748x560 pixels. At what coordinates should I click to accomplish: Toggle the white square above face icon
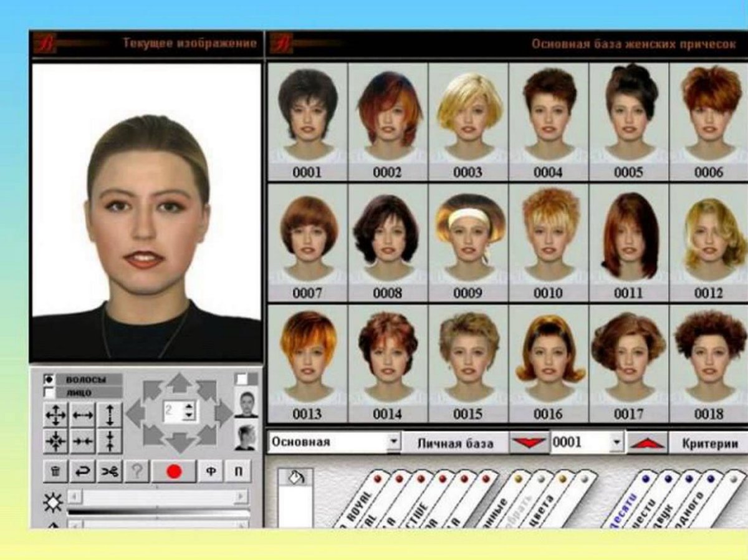point(241,379)
